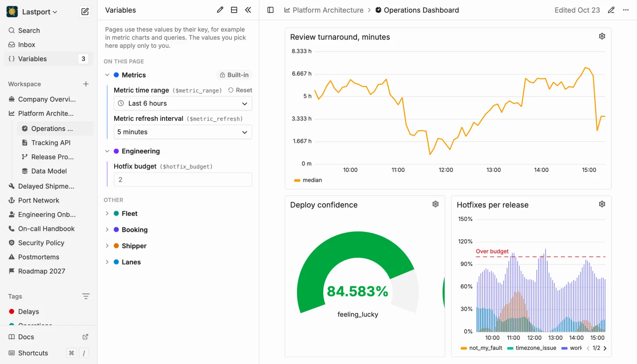Screen dimensions: 637x364
Task: Open Deploy confidence settings gear
Action: click(436, 204)
